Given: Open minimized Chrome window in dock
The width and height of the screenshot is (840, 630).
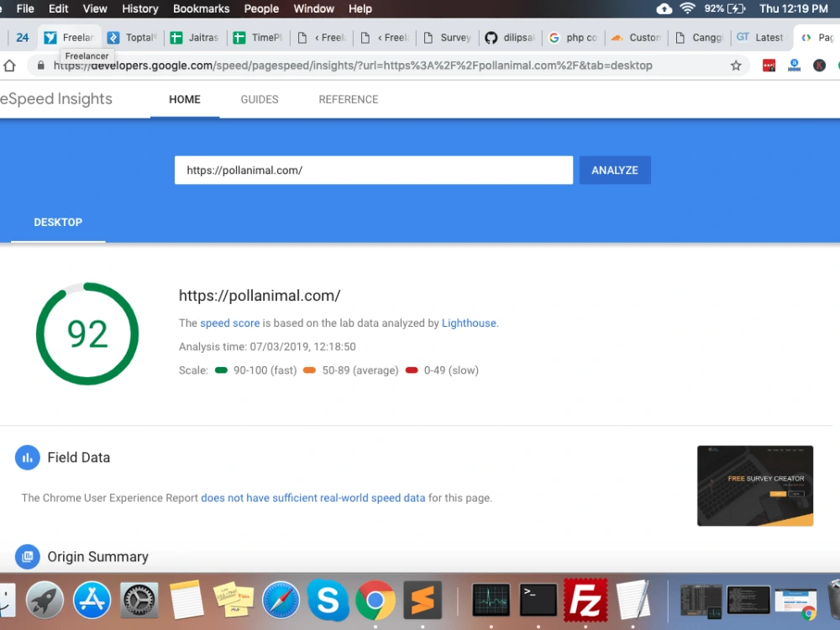Looking at the screenshot, I should [x=795, y=601].
